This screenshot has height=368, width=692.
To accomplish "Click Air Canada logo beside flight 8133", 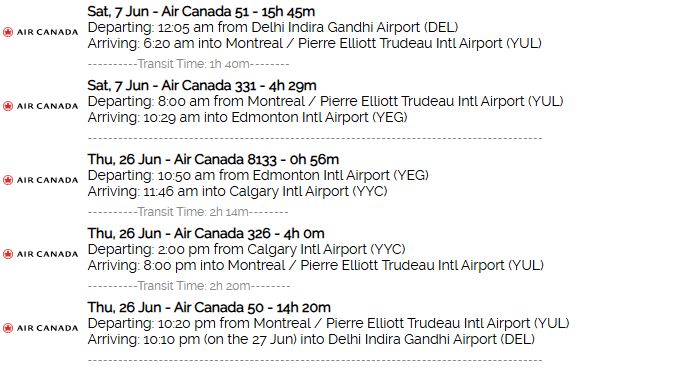I will pyautogui.click(x=40, y=180).
